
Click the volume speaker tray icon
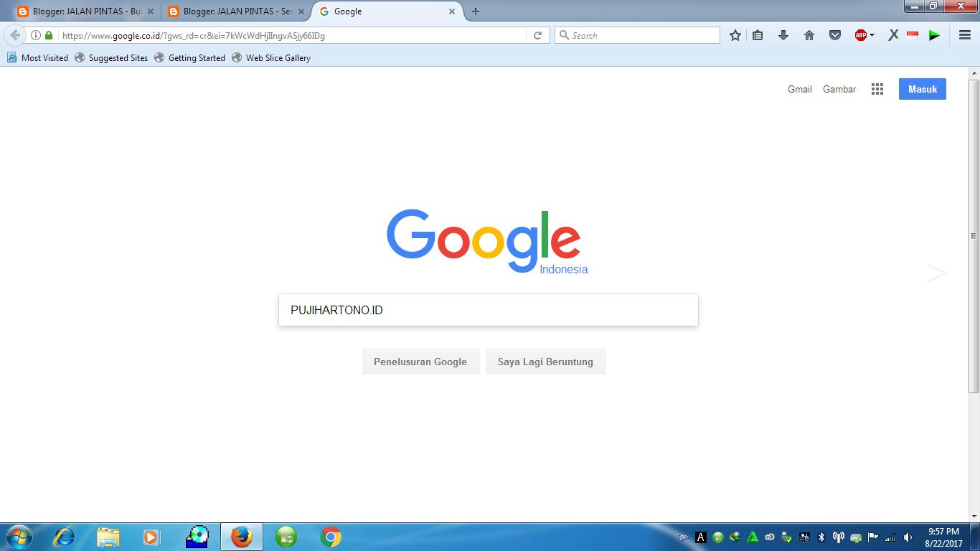point(908,537)
